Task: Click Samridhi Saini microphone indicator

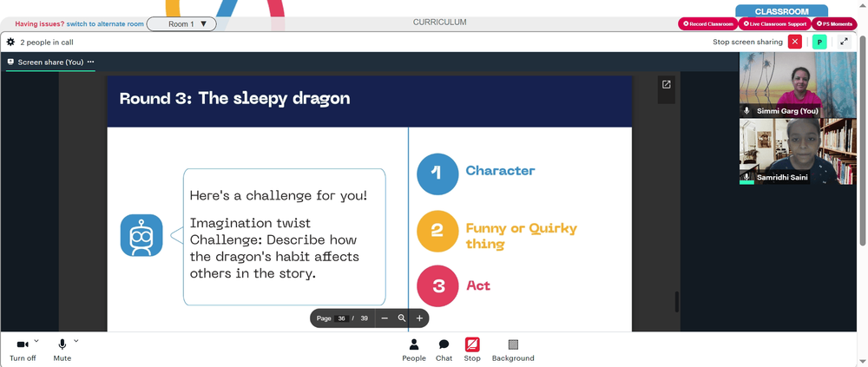Action: click(x=746, y=177)
